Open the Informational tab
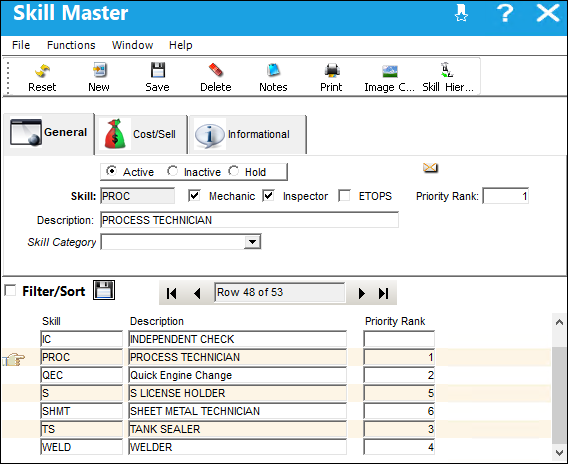The height and width of the screenshot is (464, 568). (x=247, y=134)
